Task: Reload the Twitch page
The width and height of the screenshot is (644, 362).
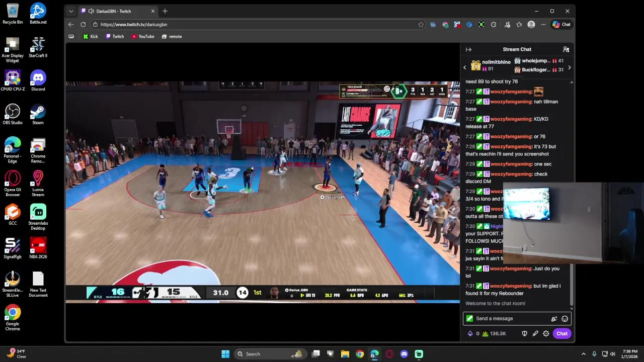Action: tap(83, 24)
